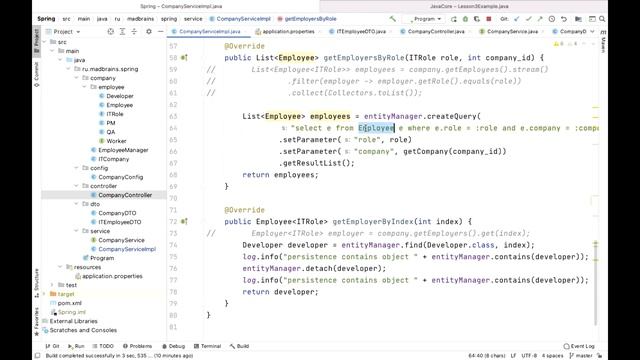
Task: Open Git tool window at bottom
Action: [x=53, y=346]
